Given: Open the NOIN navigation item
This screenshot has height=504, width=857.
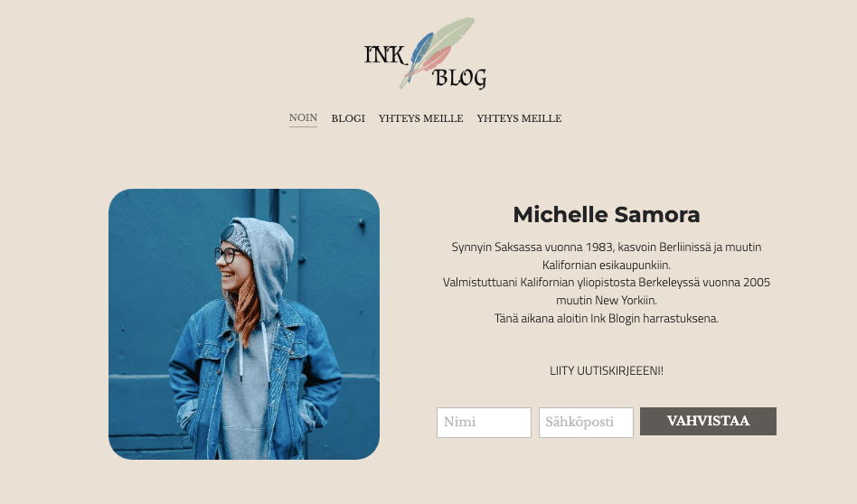Looking at the screenshot, I should 303,118.
